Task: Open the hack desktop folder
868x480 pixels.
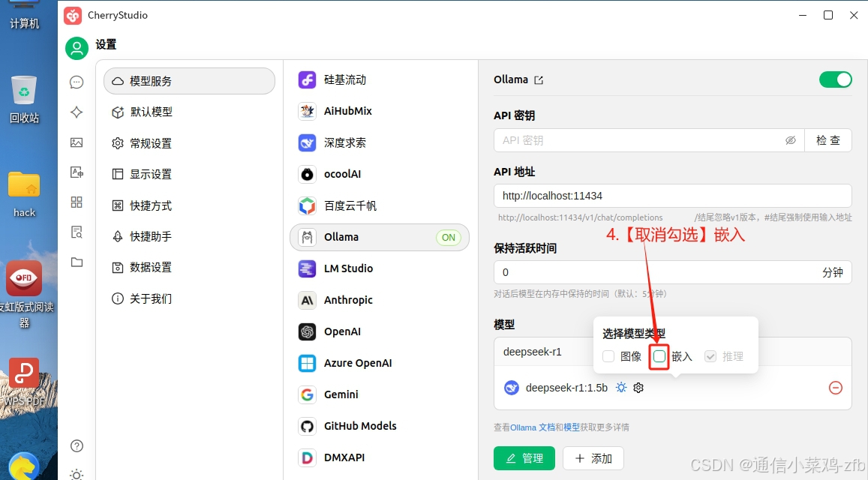Action: pyautogui.click(x=24, y=194)
